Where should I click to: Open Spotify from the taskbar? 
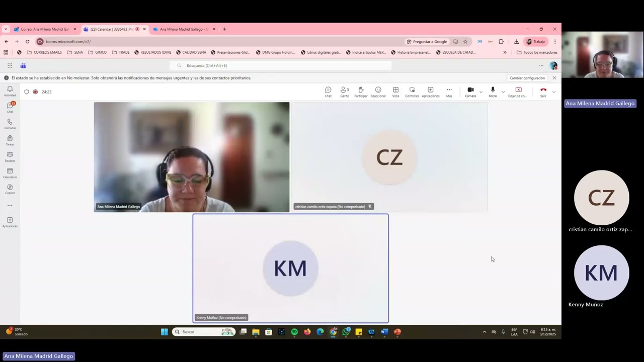pos(294,332)
